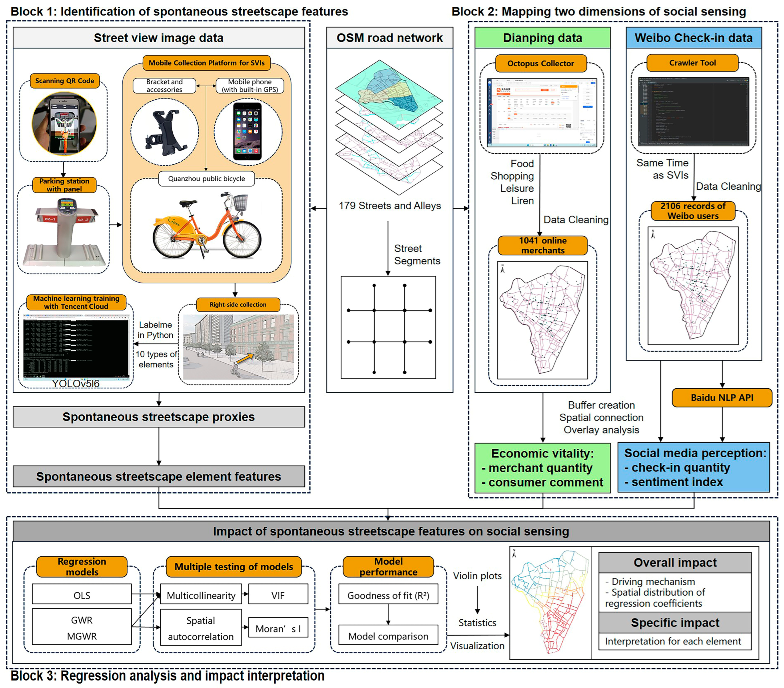Click the Crawler Tool code screenshot

(x=693, y=111)
